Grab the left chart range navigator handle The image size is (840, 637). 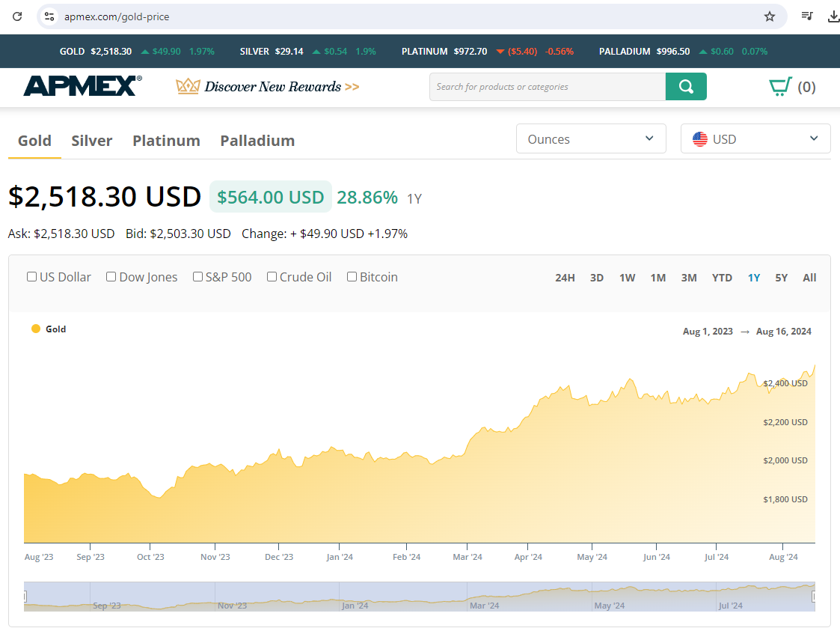coord(25,597)
